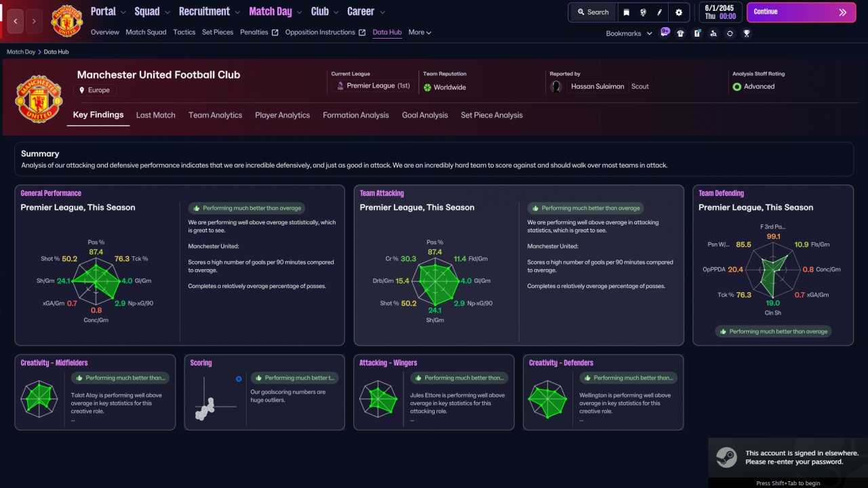Go back using the left arrow button
The image size is (868, 488).
[x=16, y=21]
